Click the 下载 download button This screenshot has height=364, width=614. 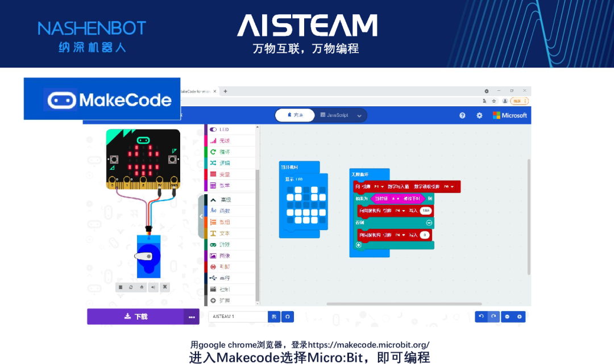coord(135,316)
